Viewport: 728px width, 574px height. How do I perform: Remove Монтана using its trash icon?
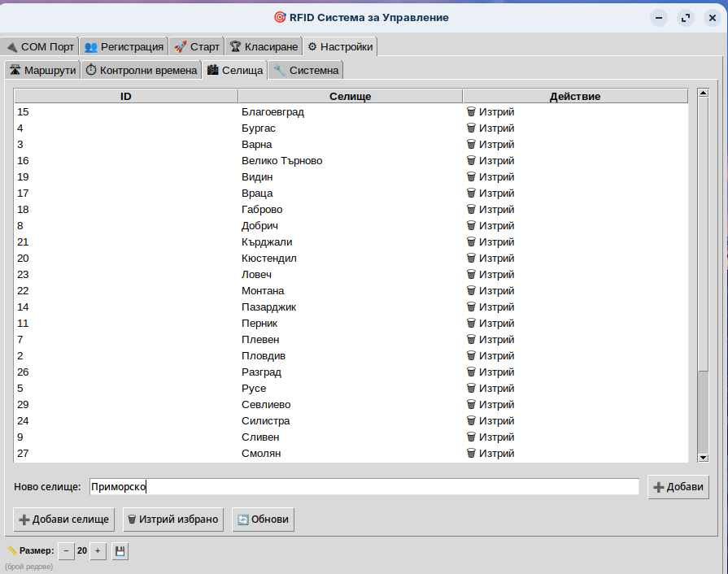[x=471, y=291]
